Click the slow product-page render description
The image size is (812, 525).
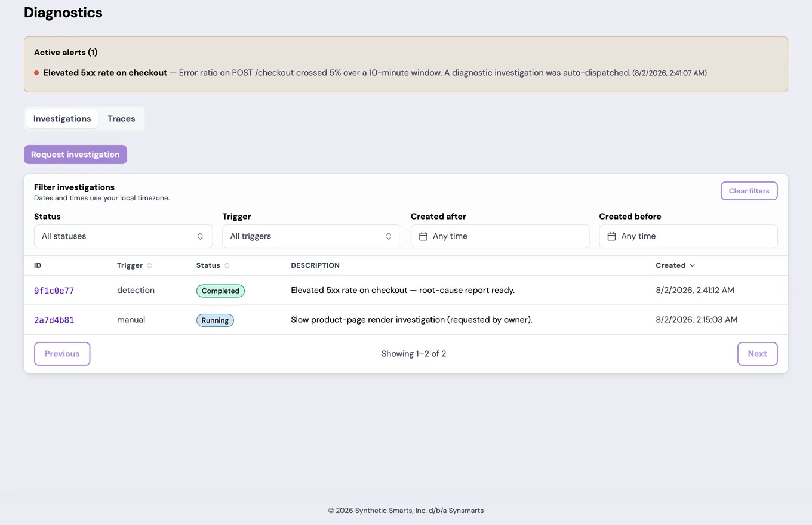pyautogui.click(x=411, y=320)
